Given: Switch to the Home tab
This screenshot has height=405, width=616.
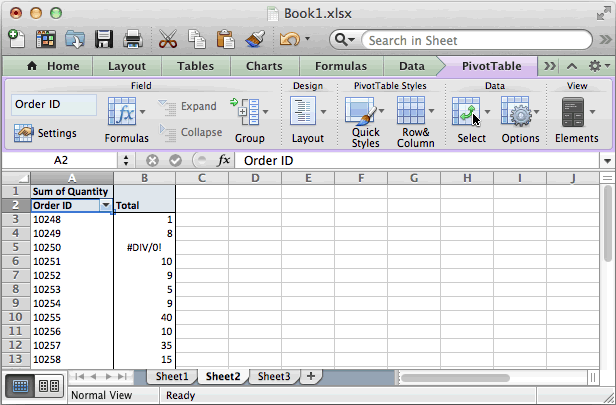Looking at the screenshot, I should tap(53, 66).
